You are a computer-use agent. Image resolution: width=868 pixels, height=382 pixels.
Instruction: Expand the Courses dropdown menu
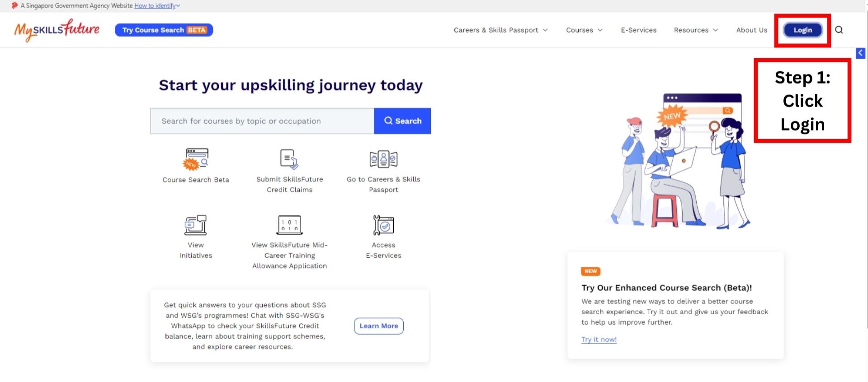tap(584, 30)
